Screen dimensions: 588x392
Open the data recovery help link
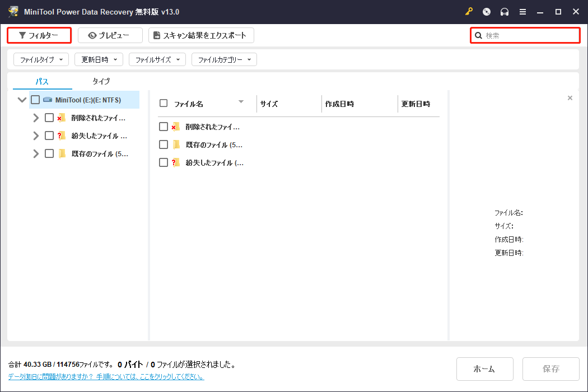(106, 377)
